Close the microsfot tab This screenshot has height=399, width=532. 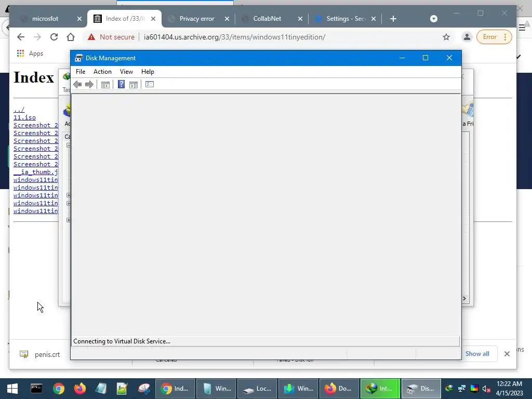(79, 19)
